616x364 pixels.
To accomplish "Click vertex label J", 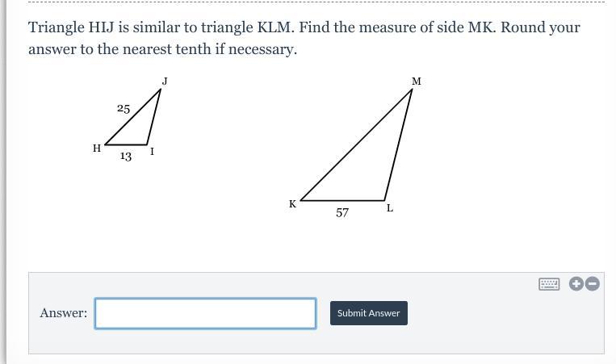I will coord(165,81).
